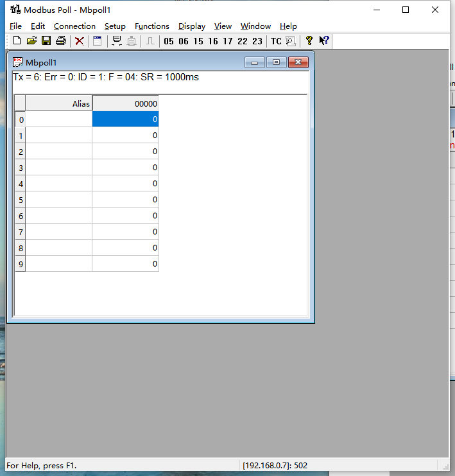
Task: Open the Functions menu
Action: click(152, 26)
